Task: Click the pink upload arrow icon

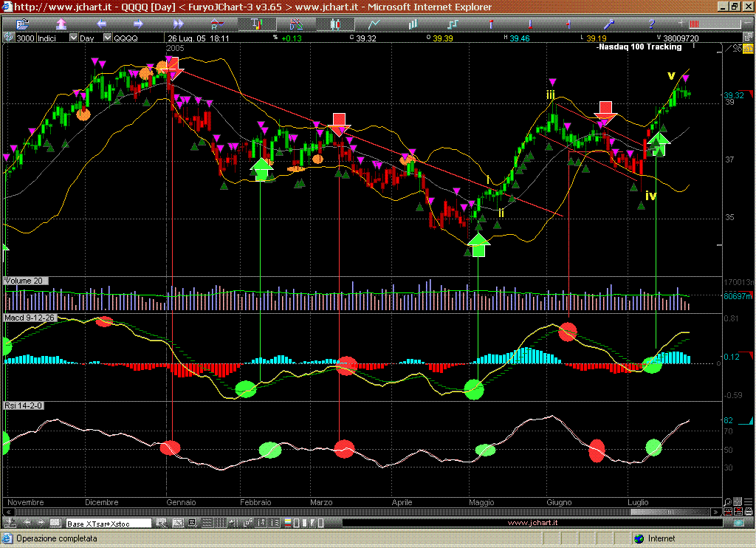Action: click(x=62, y=24)
